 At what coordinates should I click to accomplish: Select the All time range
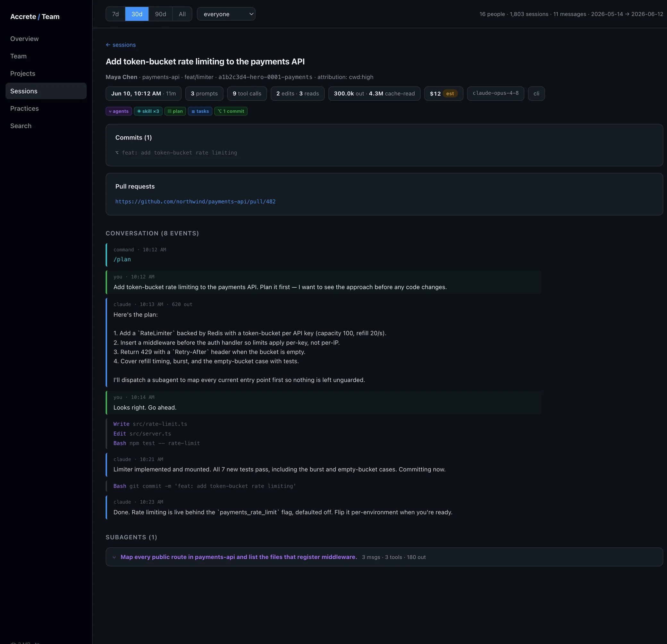coord(182,14)
